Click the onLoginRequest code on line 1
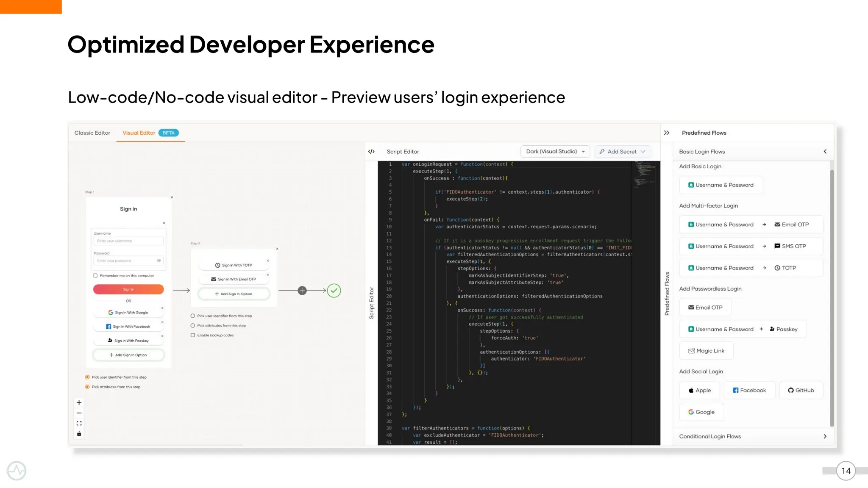Screen dimensions: 868x488 [432, 164]
